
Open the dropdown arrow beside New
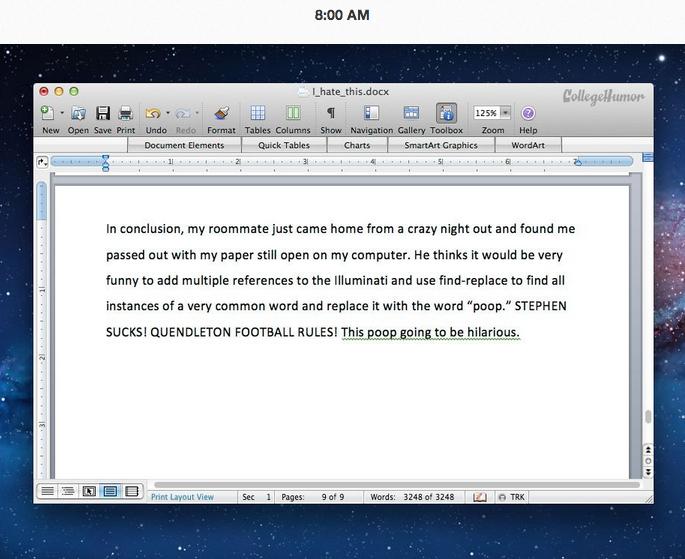tap(62, 113)
